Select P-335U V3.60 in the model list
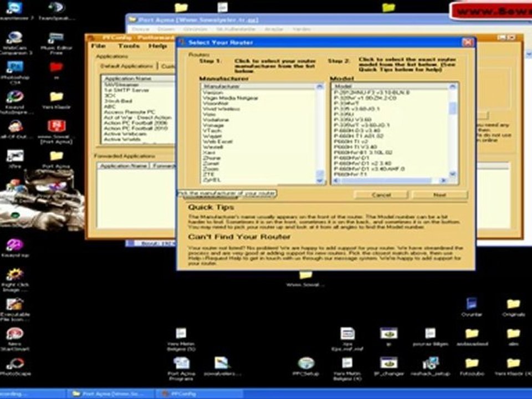The width and height of the screenshot is (532, 399). [x=353, y=120]
